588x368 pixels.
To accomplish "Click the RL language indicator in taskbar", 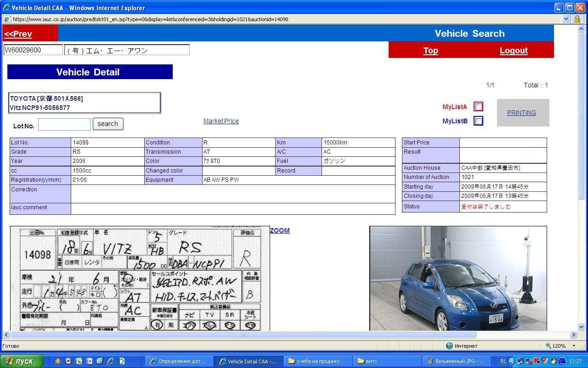I will [503, 361].
